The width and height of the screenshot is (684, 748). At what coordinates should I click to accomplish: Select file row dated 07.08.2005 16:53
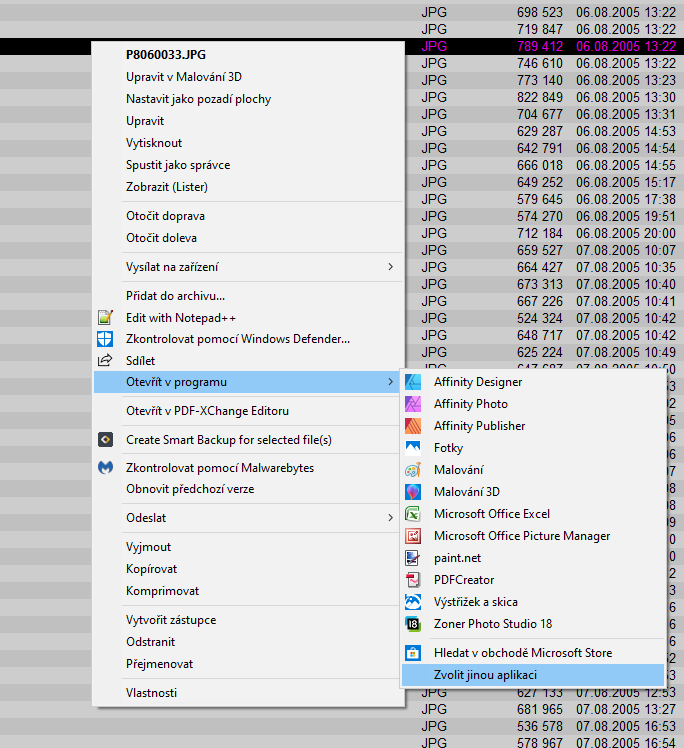[x=342, y=727]
